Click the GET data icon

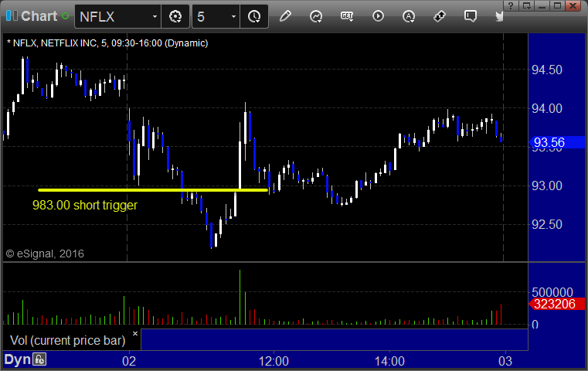coord(347,16)
